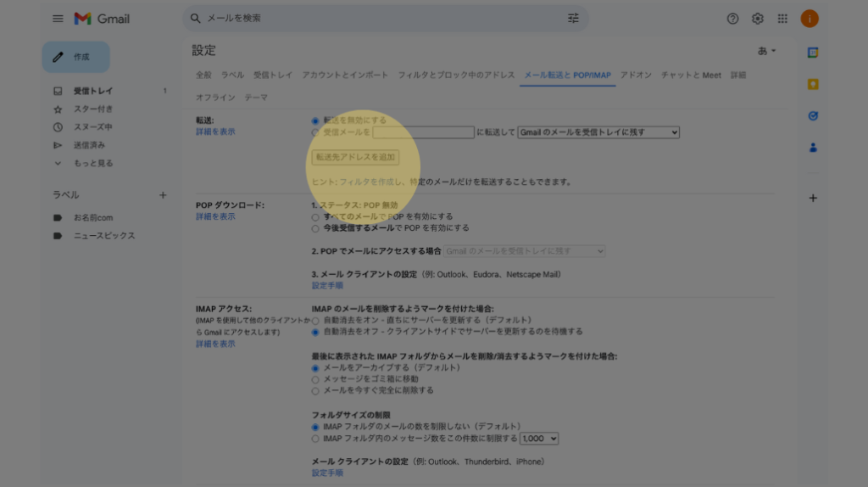The image size is (868, 487).
Task: Click the plus icon to create new label
Action: (163, 195)
